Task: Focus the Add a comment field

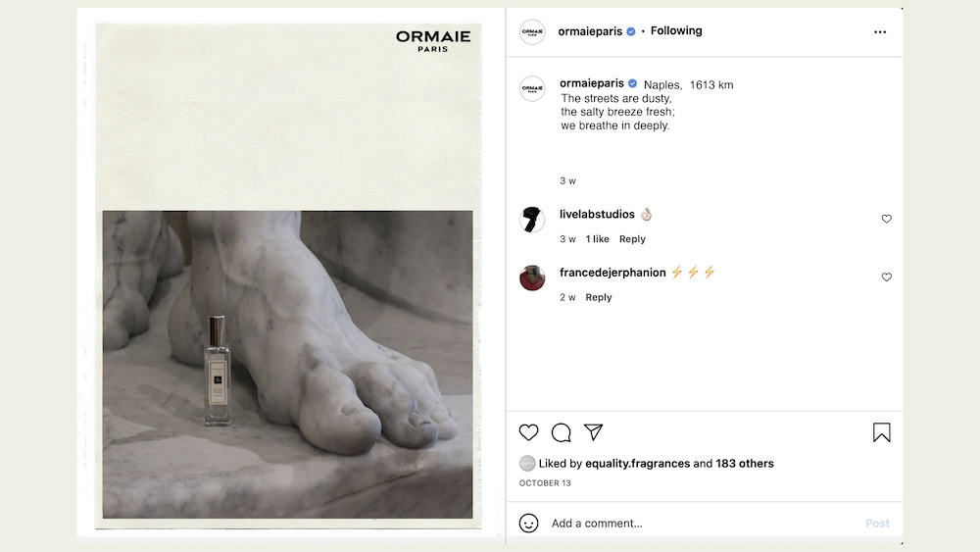Action: click(x=700, y=524)
